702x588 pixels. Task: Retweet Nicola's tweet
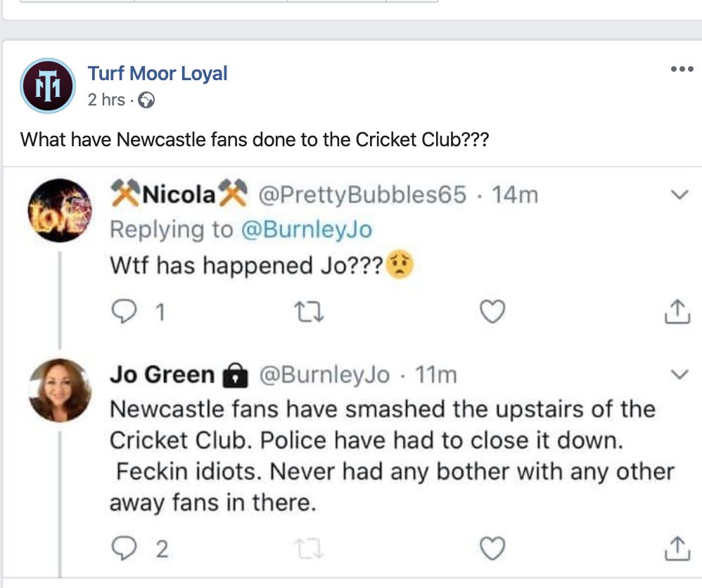coord(307,311)
